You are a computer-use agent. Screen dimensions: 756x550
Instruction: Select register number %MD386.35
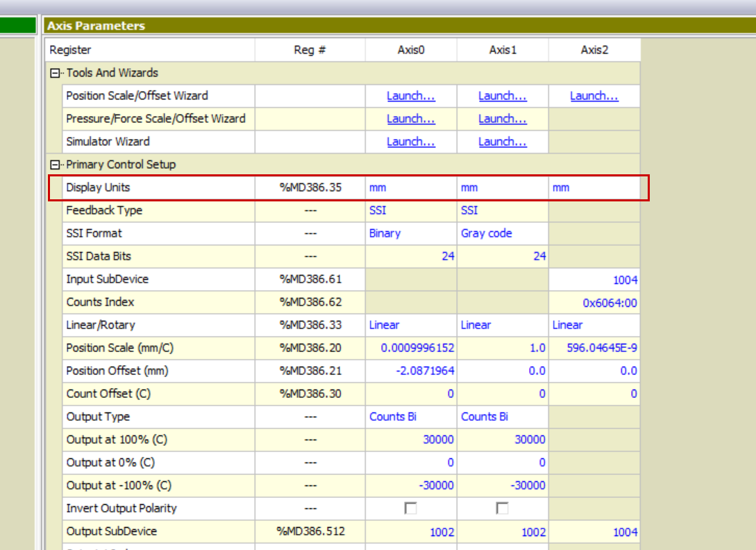click(x=310, y=187)
